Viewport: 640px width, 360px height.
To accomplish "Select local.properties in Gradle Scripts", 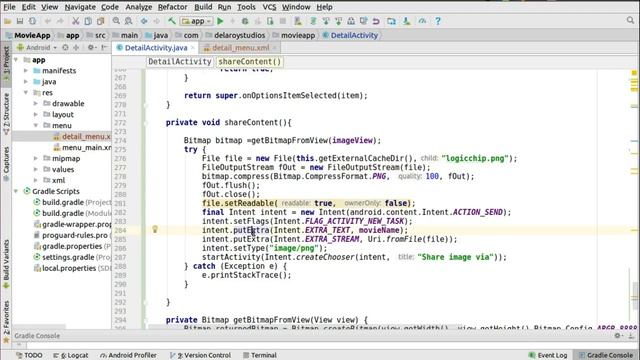I will [x=71, y=268].
